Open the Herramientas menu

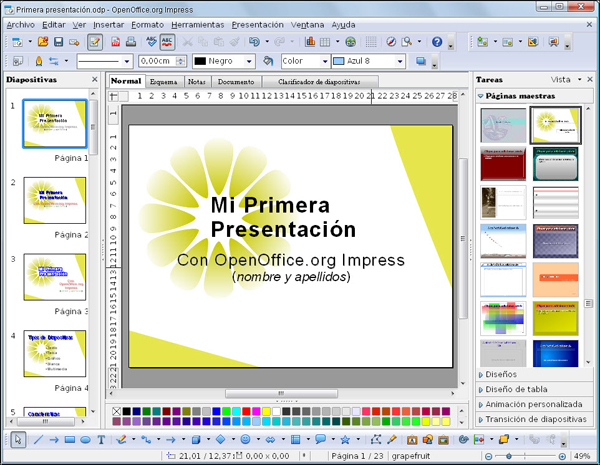pyautogui.click(x=197, y=25)
